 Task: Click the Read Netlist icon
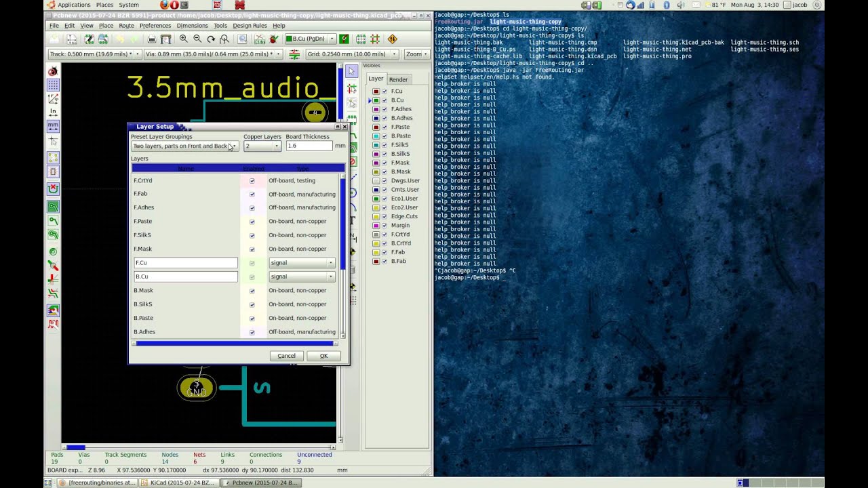pyautogui.click(x=261, y=39)
